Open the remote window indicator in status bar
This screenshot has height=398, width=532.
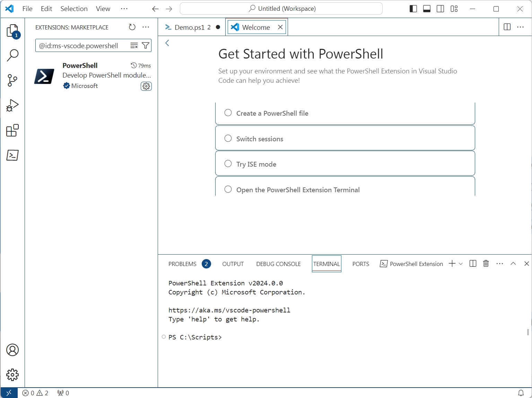[x=9, y=392]
